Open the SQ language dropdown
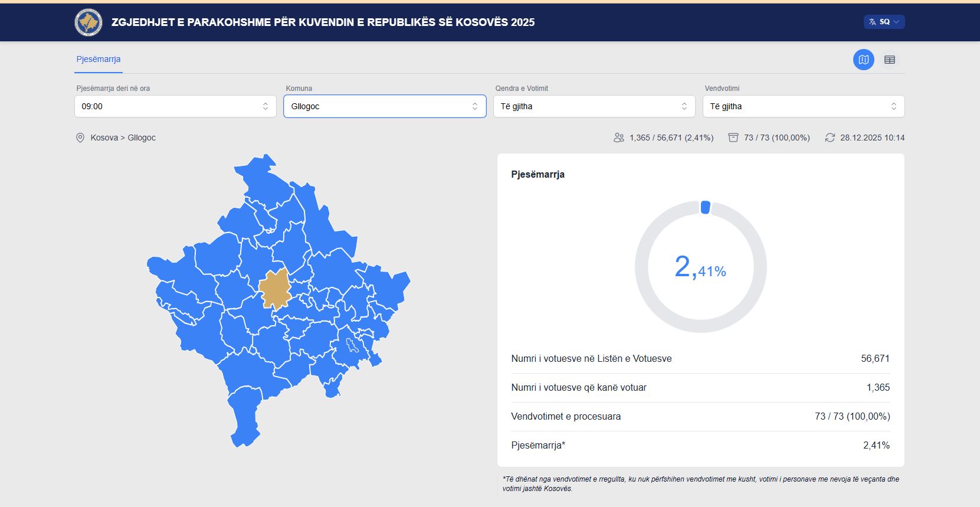Image resolution: width=980 pixels, height=507 pixels. (884, 22)
